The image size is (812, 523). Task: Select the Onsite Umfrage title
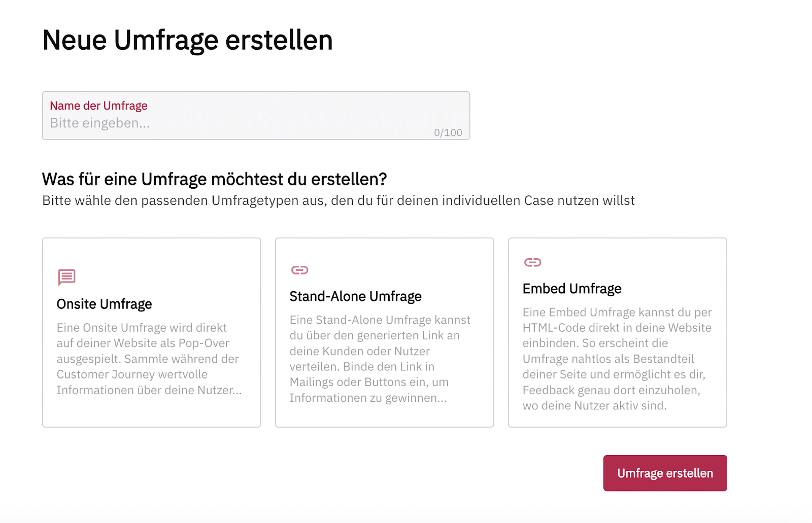[x=104, y=304]
